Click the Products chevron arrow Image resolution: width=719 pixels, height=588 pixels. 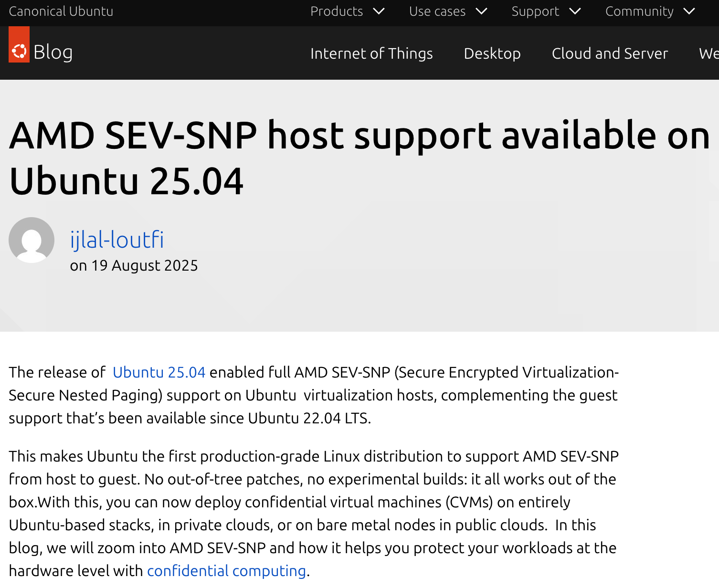coord(379,11)
